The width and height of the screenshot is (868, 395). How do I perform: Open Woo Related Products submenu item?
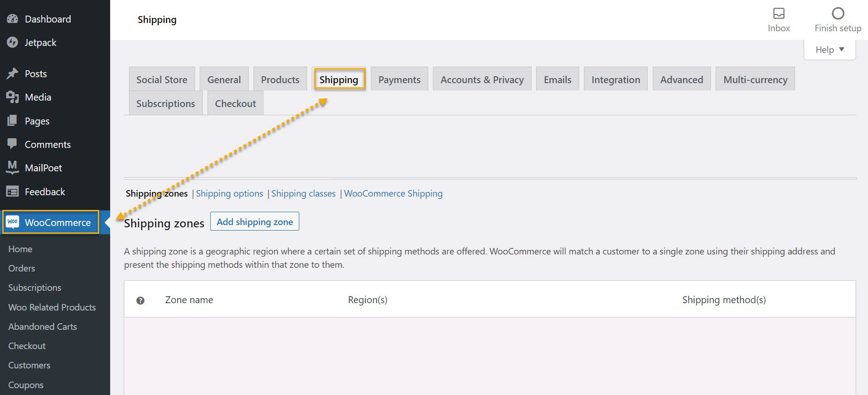tap(52, 307)
